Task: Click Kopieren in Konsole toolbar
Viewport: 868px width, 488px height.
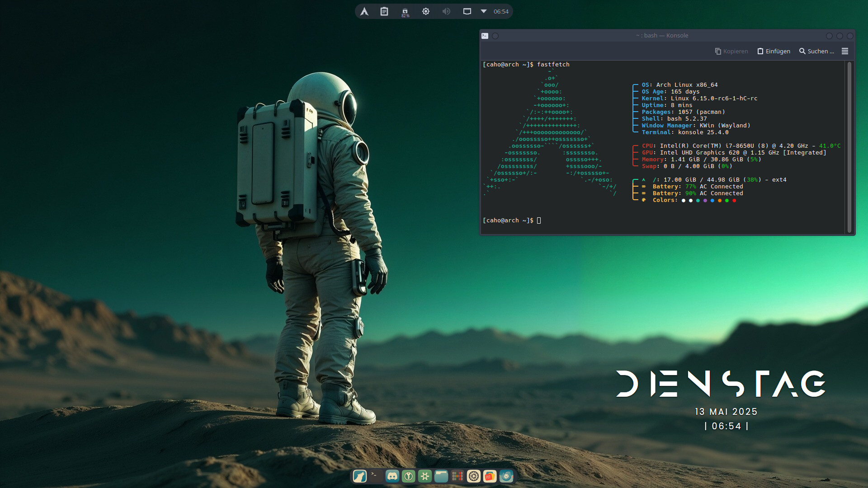Action: click(731, 51)
